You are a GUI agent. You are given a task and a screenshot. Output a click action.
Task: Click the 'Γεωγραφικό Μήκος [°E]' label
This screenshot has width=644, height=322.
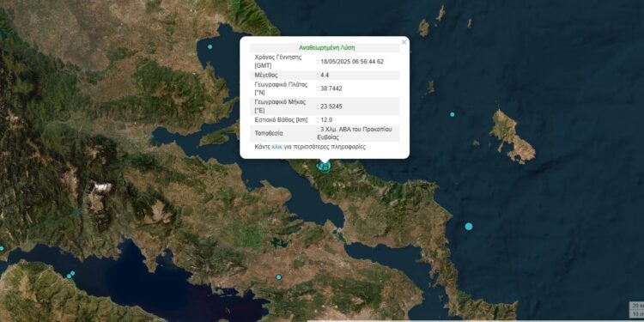[x=280, y=106]
